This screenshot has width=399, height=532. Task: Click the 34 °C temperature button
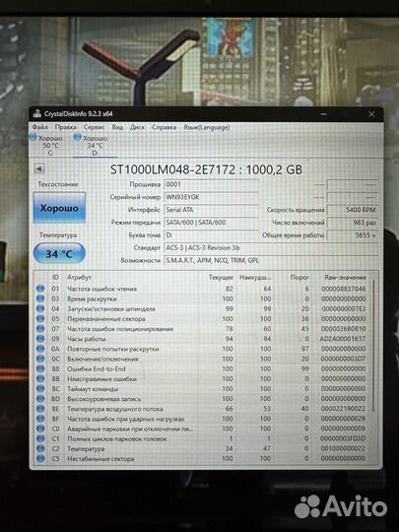(59, 253)
